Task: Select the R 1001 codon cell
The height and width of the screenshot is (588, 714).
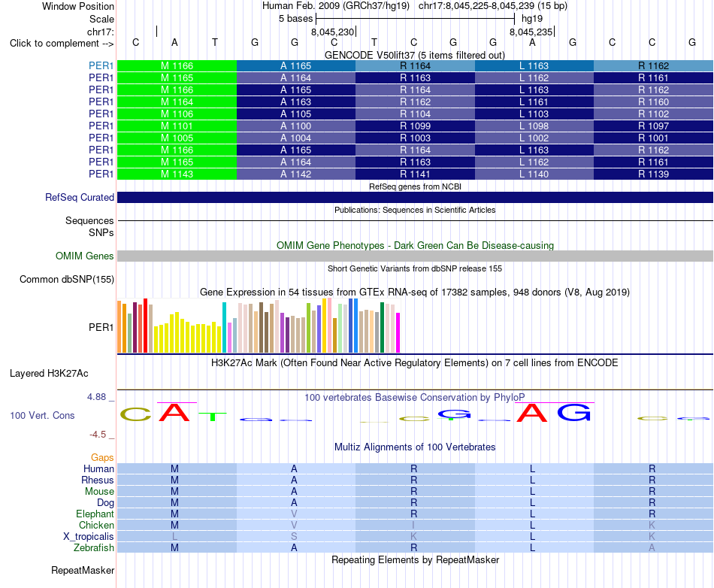Action: (653, 138)
